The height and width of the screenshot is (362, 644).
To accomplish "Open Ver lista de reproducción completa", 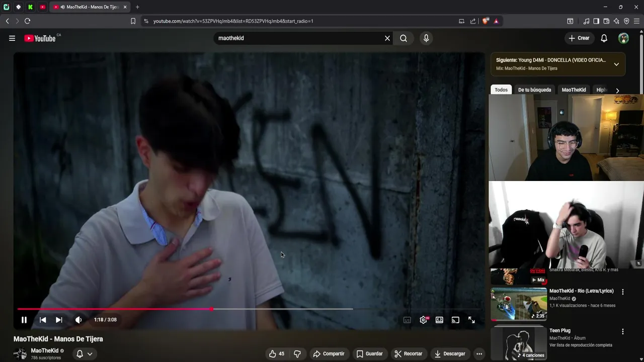I will click(x=581, y=345).
